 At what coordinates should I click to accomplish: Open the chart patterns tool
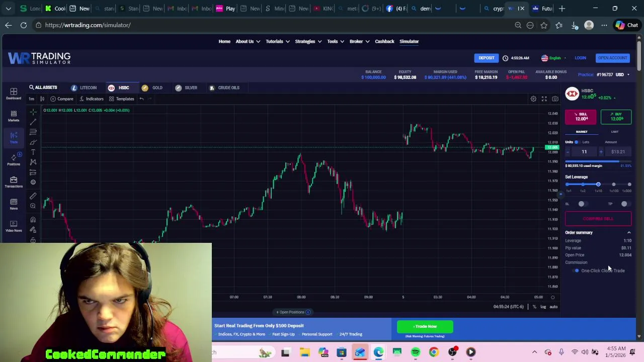33,162
